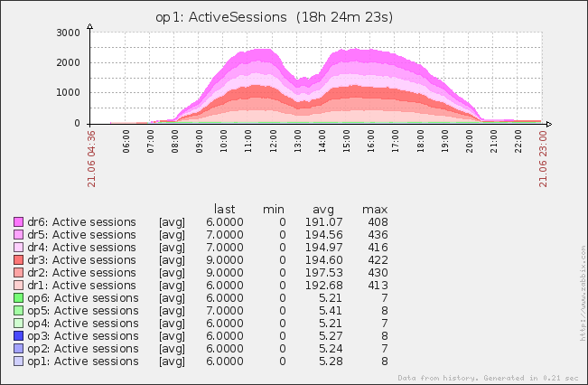Image resolution: width=588 pixels, height=385 pixels.
Task: Click the op4 light green swatch
Action: (x=18, y=324)
